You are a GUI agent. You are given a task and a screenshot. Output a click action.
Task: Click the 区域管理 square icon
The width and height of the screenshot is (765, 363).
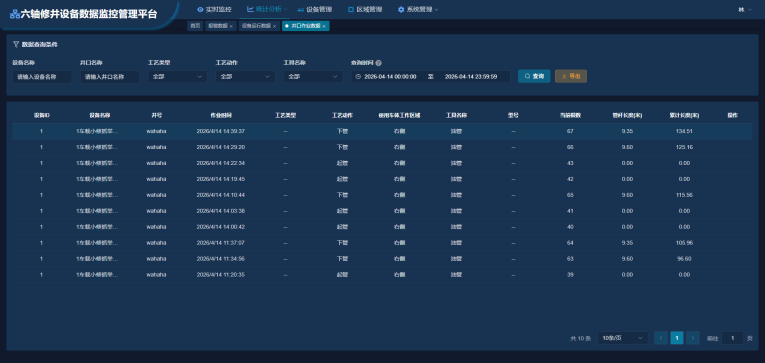[x=351, y=9]
